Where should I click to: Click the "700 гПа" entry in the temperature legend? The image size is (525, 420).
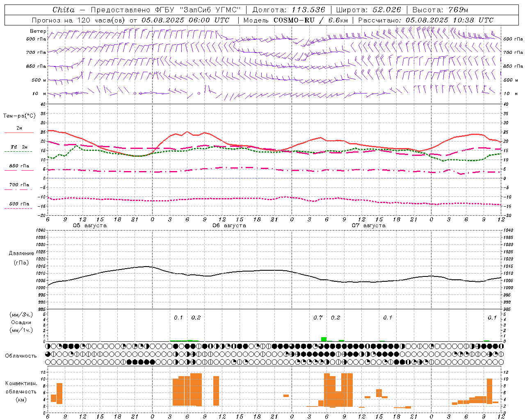[x=19, y=185]
